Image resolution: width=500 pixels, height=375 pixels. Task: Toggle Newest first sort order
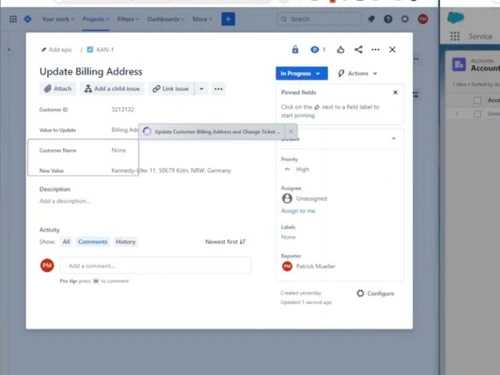tap(225, 242)
